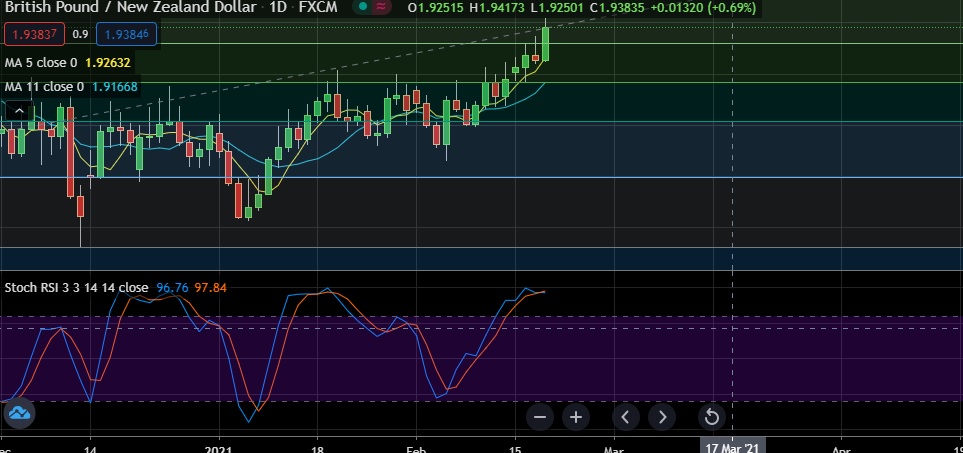Click the red sell price 1.93837 button

tap(34, 34)
